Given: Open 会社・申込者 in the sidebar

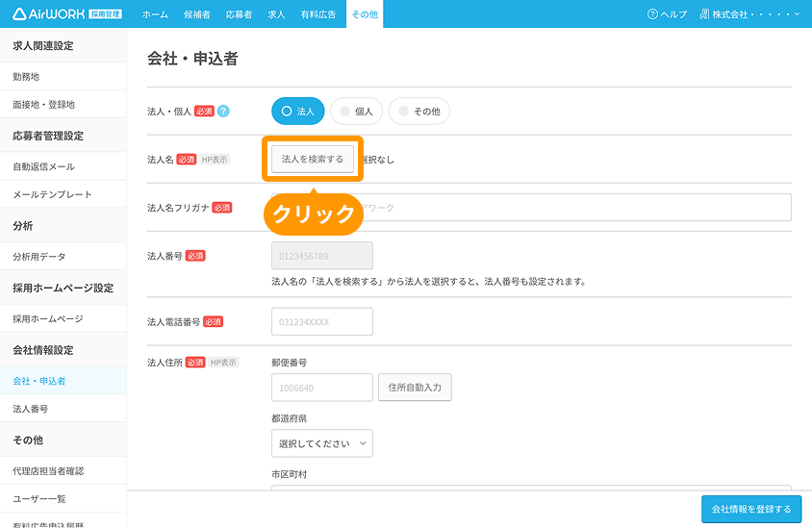Looking at the screenshot, I should tap(63, 381).
